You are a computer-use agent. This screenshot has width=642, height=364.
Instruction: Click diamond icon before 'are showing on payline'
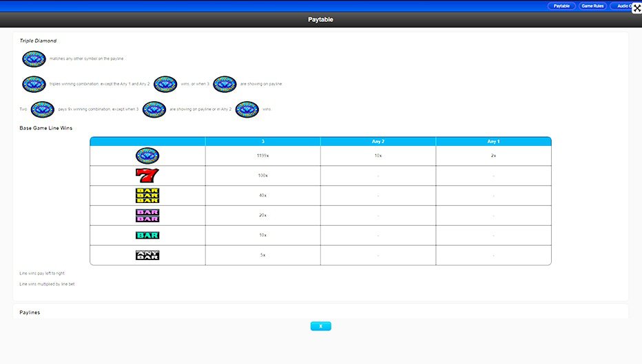coord(225,84)
